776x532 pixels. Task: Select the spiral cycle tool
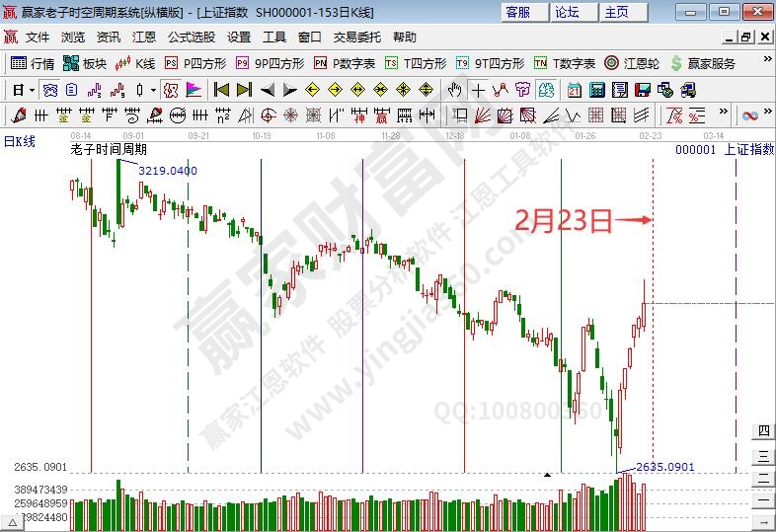[131, 115]
